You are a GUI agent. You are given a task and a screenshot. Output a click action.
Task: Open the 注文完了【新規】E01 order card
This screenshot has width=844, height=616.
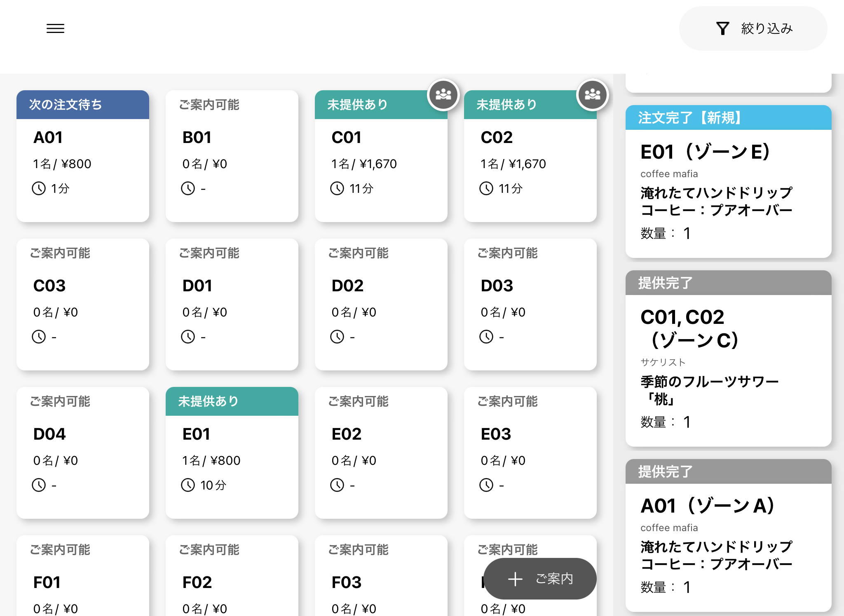(728, 182)
